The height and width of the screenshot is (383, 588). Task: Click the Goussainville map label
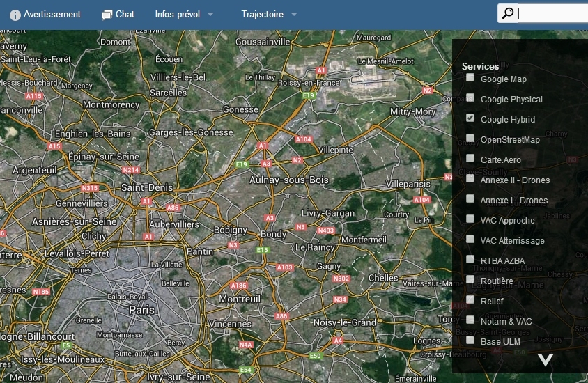click(263, 42)
